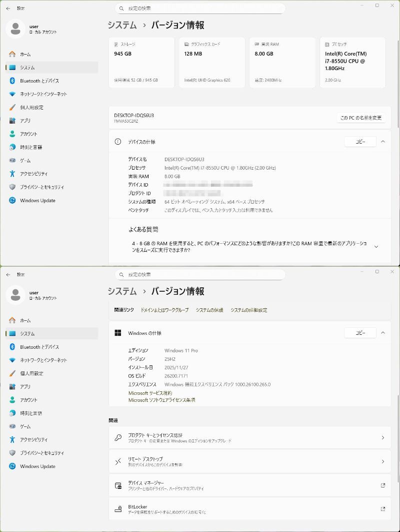Click Privacy shield icon in top window
The image size is (400, 532).
(12, 187)
